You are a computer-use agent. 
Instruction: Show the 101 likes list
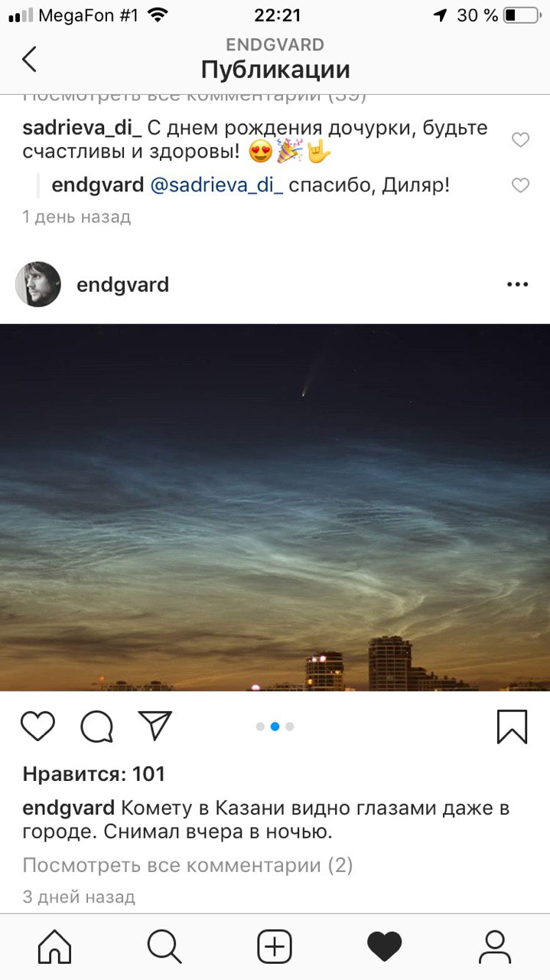pyautogui.click(x=94, y=774)
